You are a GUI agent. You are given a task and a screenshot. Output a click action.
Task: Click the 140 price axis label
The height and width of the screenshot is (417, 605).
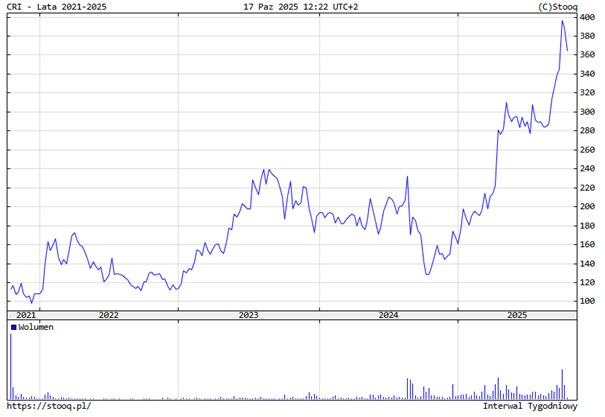(x=588, y=263)
